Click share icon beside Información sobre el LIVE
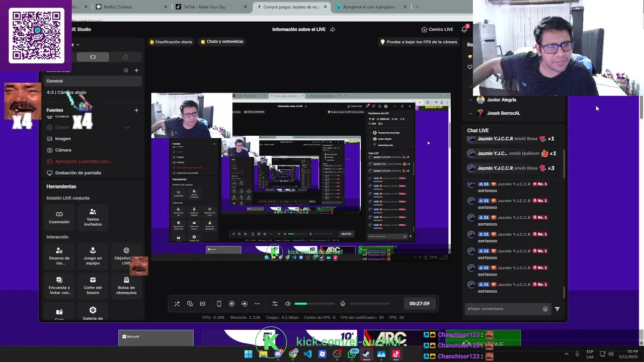 (333, 30)
